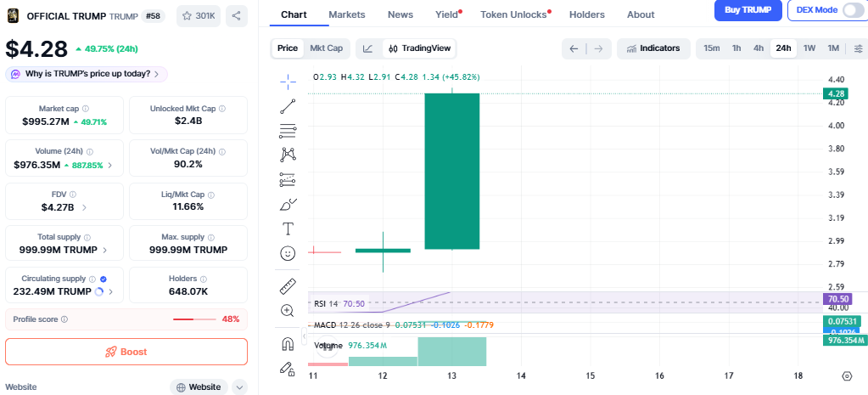Select the trend line drawing tool
868x395 pixels.
(x=288, y=106)
